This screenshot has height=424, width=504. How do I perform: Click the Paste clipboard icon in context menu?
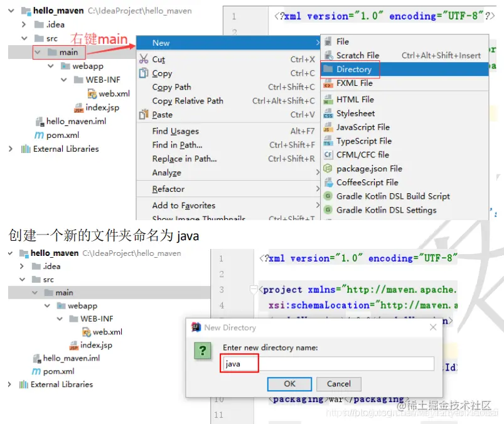pos(143,114)
